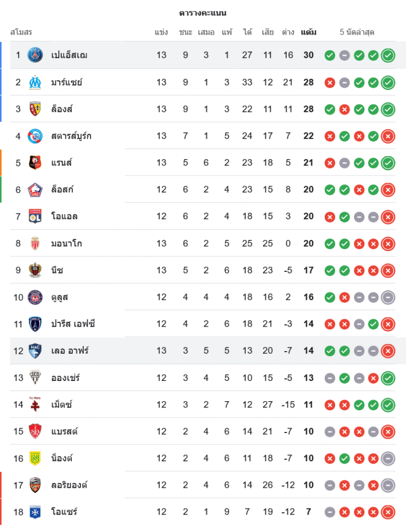406x532 pixels.
Task: Click the Monaco club crest icon
Action: click(35, 243)
